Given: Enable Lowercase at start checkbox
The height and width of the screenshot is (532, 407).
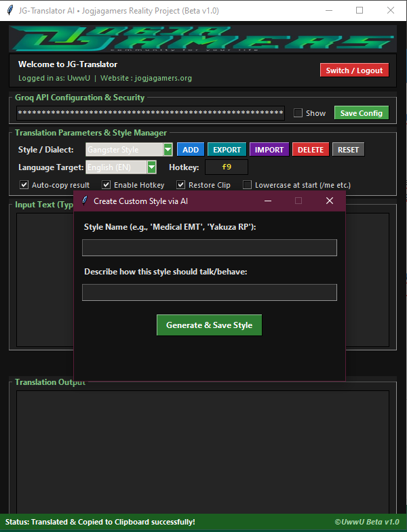Looking at the screenshot, I should [247, 185].
